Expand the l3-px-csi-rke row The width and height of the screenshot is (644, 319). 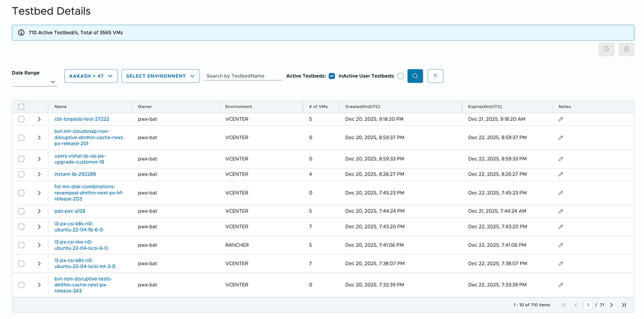pos(39,245)
